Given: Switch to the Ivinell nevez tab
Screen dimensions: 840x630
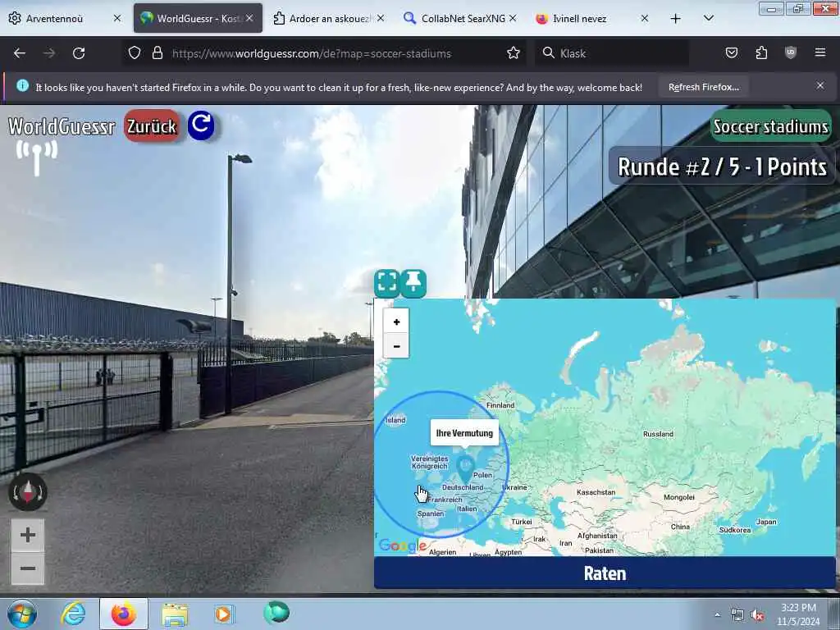Looking at the screenshot, I should coord(592,18).
